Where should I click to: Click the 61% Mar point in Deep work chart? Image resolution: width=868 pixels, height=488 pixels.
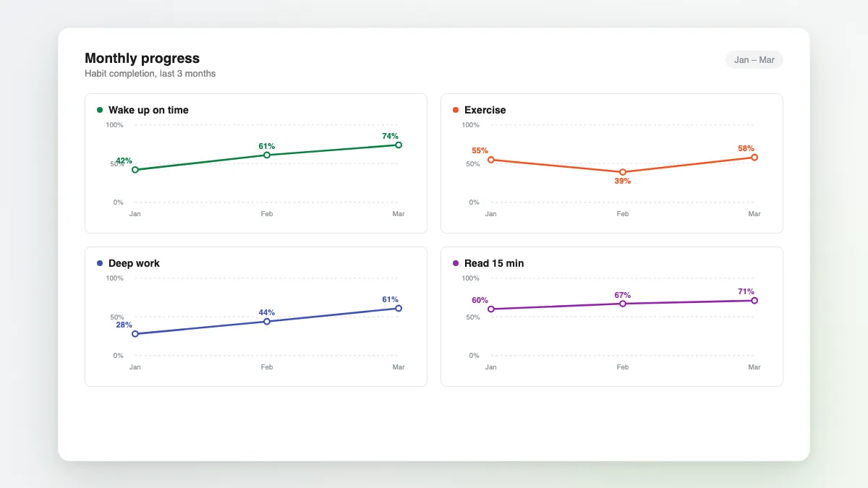point(399,308)
